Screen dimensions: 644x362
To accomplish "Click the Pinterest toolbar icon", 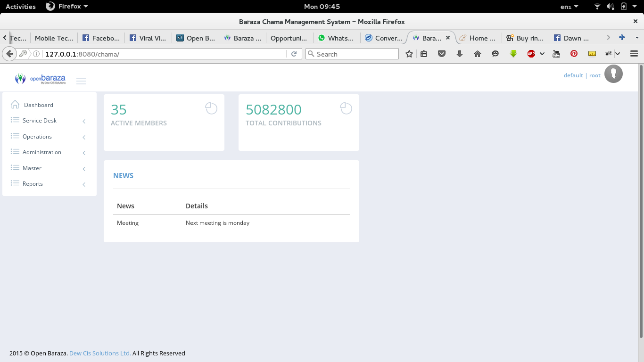I will pos(574,53).
